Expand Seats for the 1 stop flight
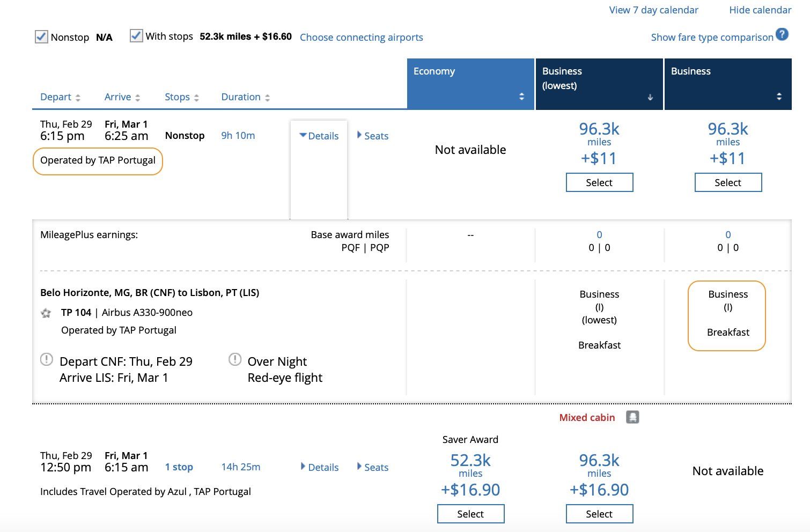 373,467
